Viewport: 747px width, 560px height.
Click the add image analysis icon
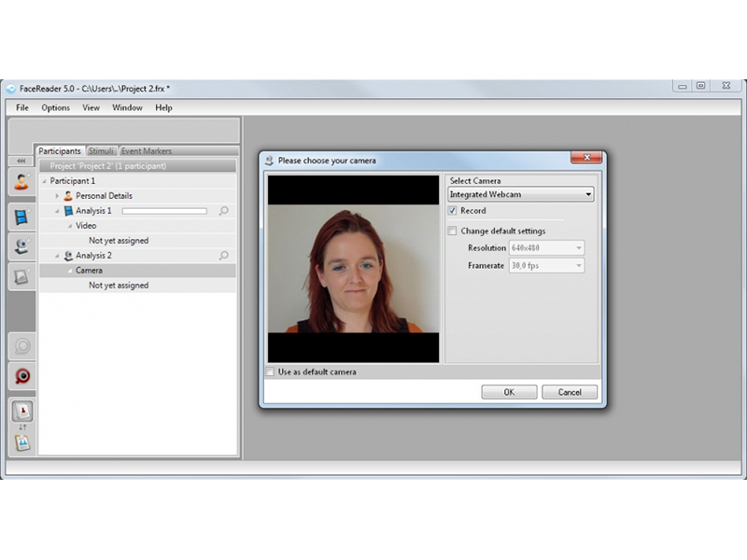click(21, 275)
